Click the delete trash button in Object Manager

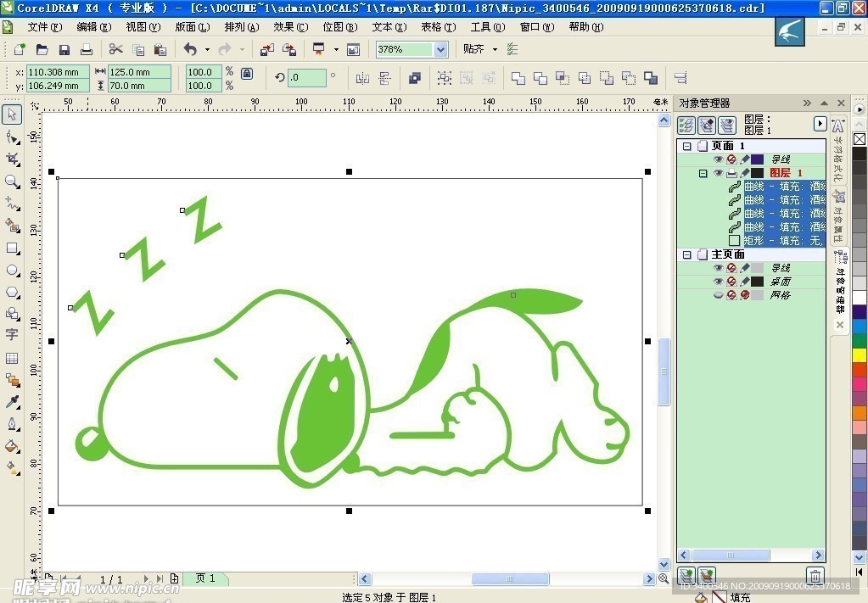pyautogui.click(x=815, y=575)
